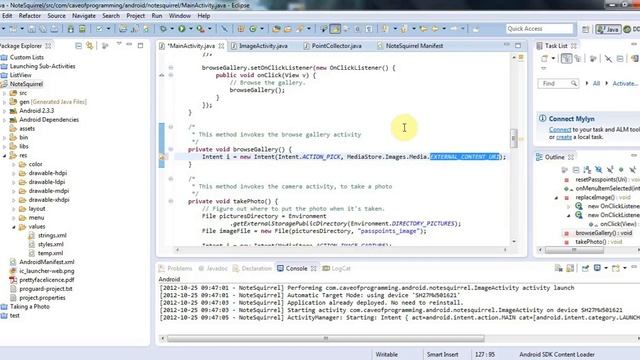640x360 pixels.
Task: Switch to NoteSquirrel Manifest tab
Action: [414, 46]
